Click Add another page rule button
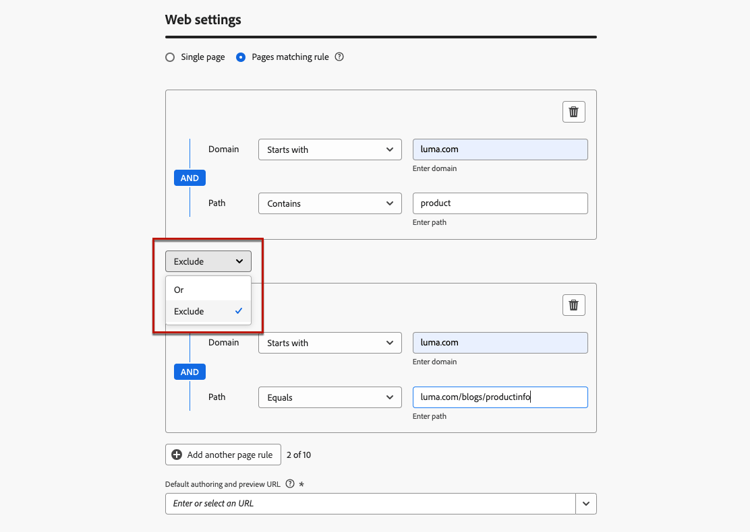 click(x=223, y=455)
